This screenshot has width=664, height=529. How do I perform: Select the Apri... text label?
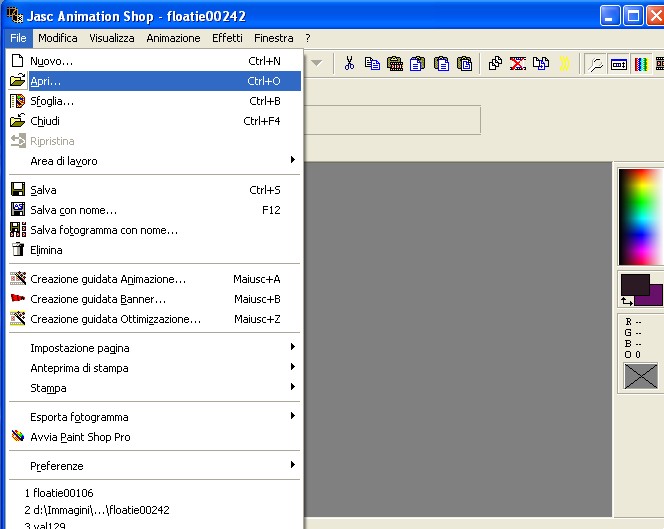pyautogui.click(x=46, y=81)
